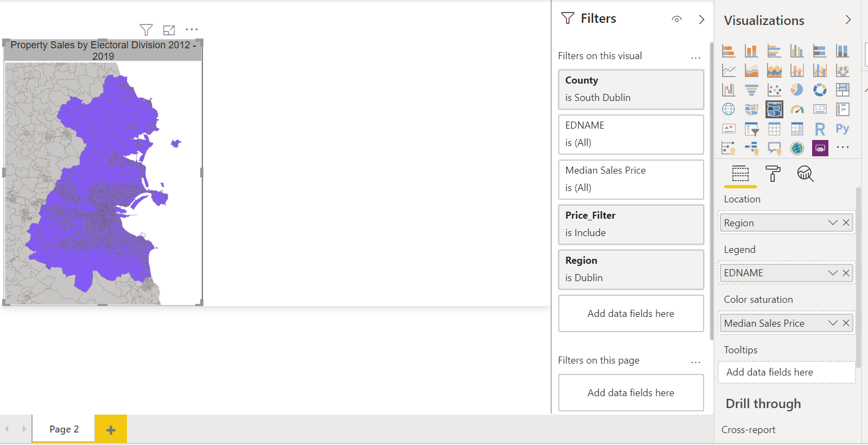
Task: Remove Median Sales Price from Color saturation
Action: pos(846,323)
